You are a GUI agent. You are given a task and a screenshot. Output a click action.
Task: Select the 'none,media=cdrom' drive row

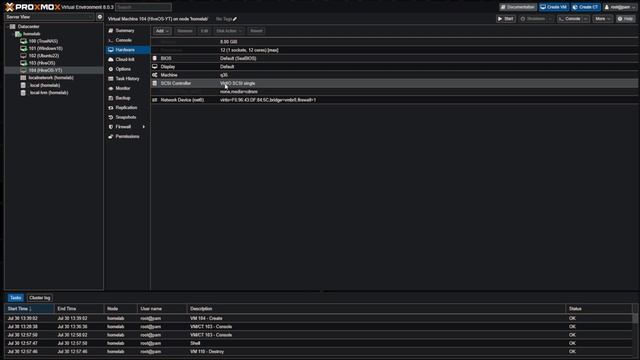point(394,91)
